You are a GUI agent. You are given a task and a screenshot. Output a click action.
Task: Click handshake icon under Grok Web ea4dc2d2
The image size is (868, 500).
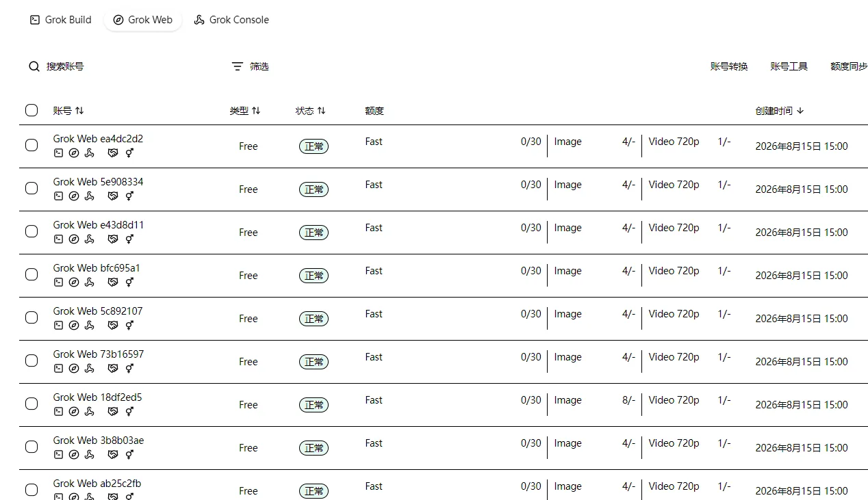pyautogui.click(x=113, y=153)
